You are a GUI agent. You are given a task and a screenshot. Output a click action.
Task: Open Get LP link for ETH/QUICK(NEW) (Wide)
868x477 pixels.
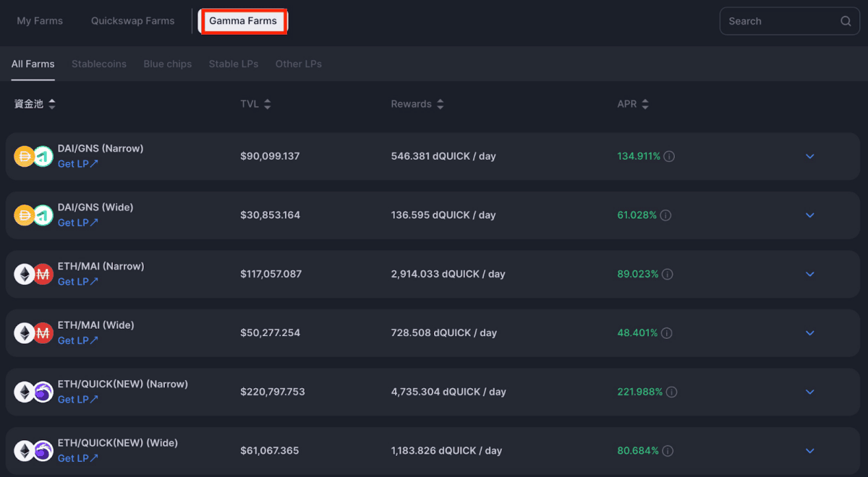point(78,459)
